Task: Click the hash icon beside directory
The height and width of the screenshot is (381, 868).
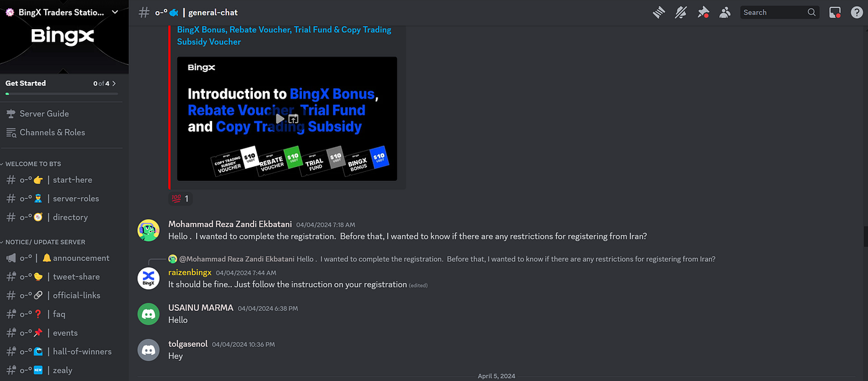Action: click(x=11, y=217)
